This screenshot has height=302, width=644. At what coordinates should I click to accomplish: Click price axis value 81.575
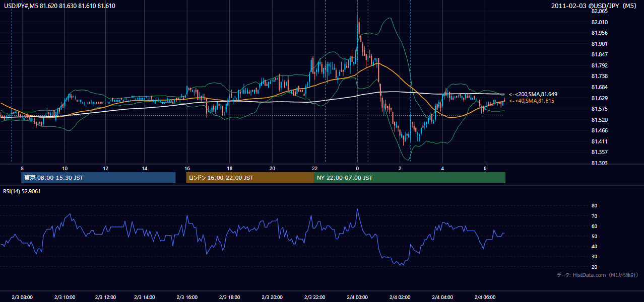[599, 109]
